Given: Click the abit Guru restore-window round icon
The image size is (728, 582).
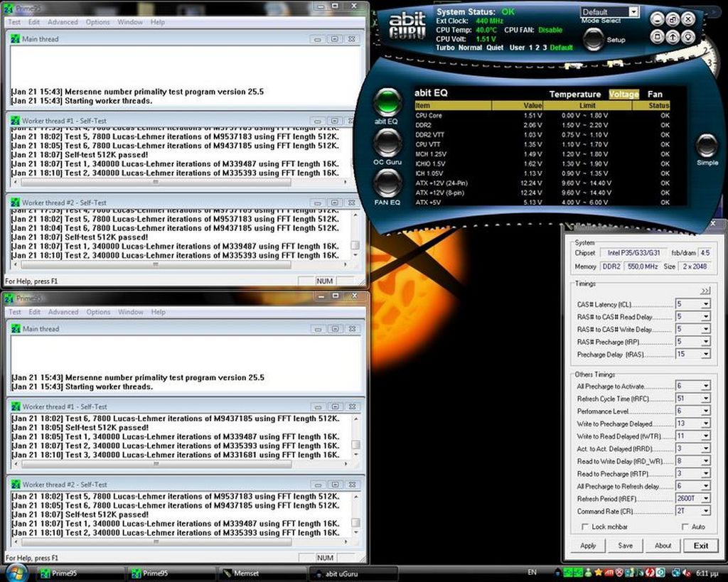Looking at the screenshot, I should tap(673, 19).
